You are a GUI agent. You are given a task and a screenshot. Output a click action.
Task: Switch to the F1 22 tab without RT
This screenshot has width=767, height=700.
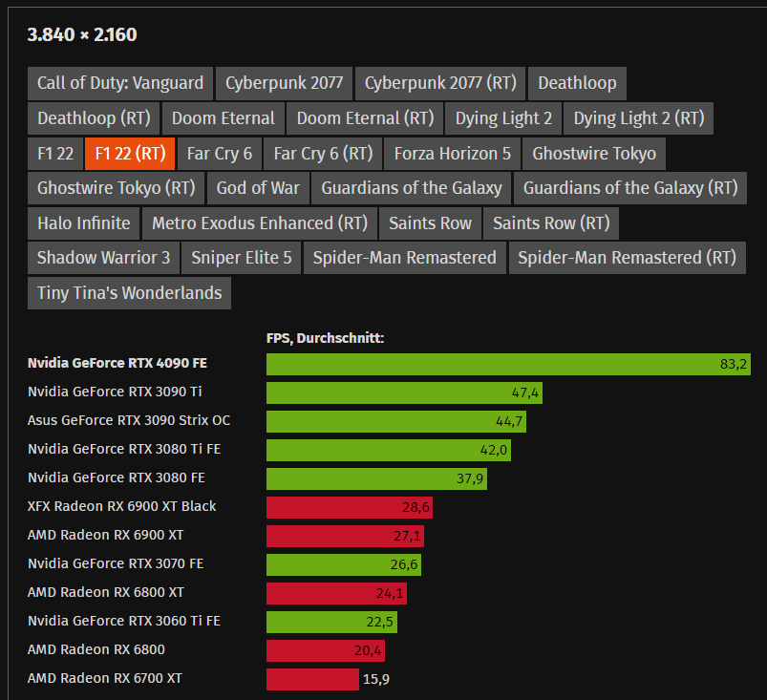(55, 154)
